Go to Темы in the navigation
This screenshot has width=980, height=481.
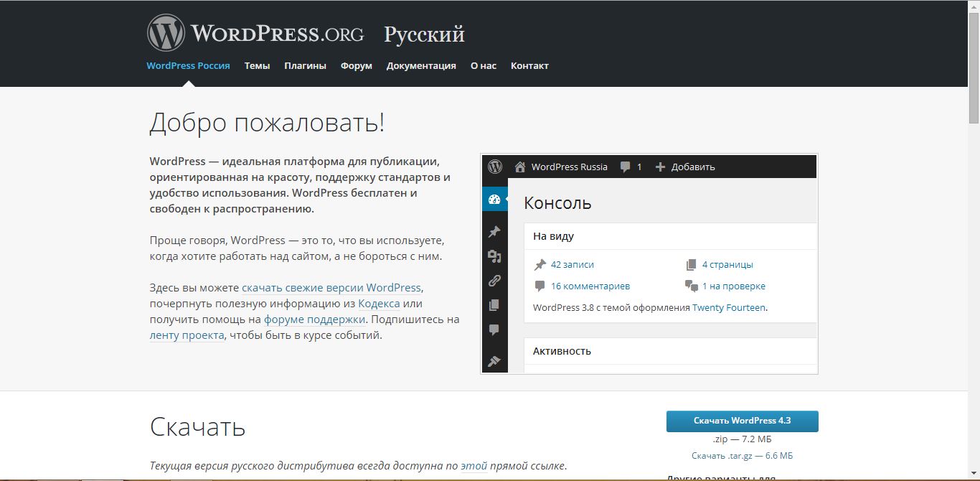[x=257, y=65]
